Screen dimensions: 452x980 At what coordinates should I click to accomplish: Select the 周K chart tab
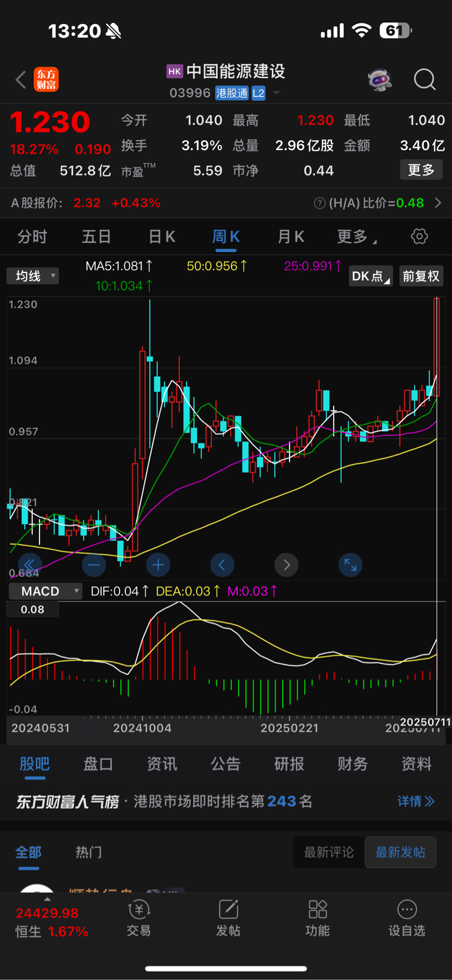[x=226, y=237]
